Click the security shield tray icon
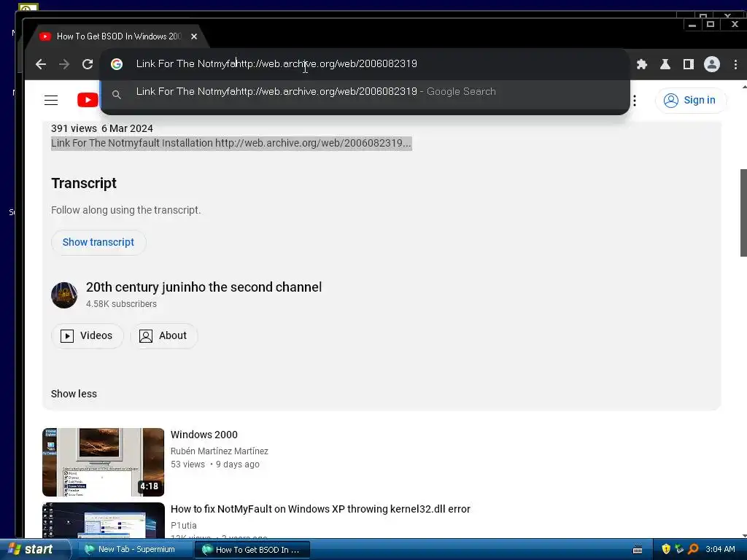The width and height of the screenshot is (747, 560). (666, 549)
